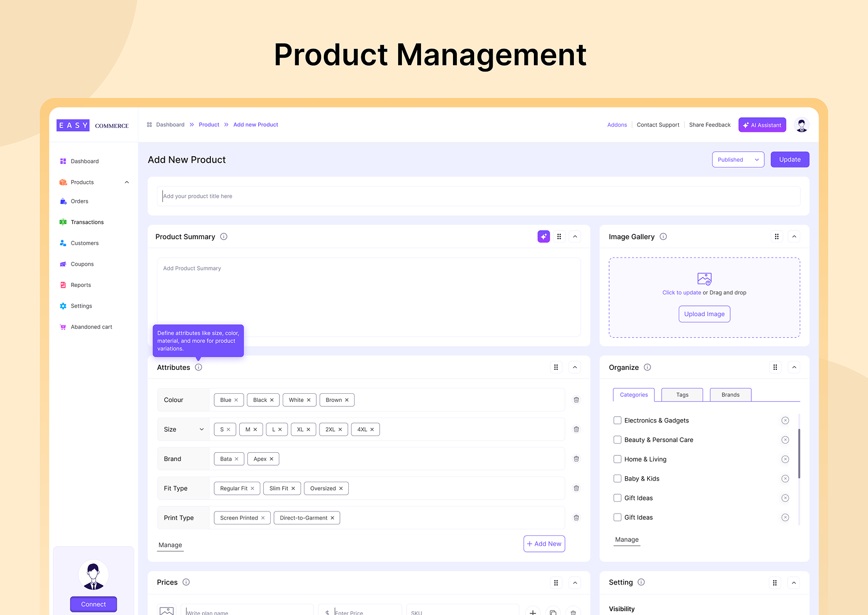Click the product title input field
Viewport: 868px width, 615px height.
[x=478, y=196]
